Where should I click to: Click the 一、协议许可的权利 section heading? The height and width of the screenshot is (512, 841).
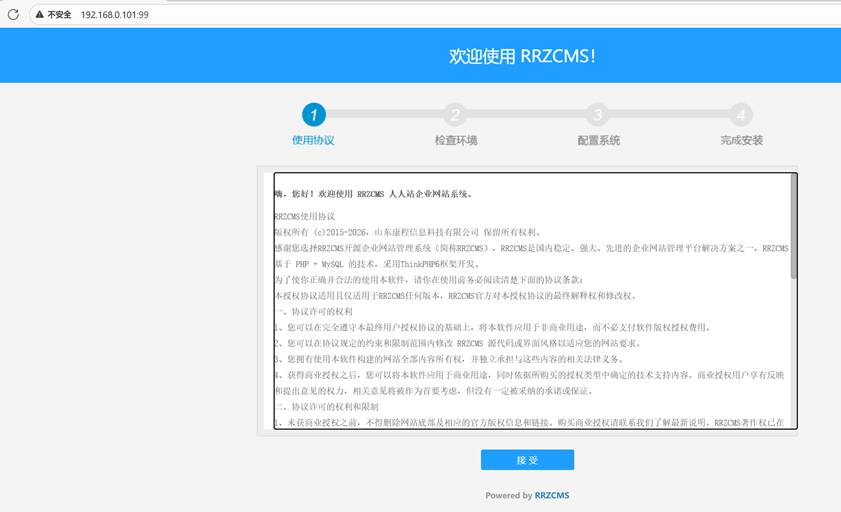tap(314, 311)
